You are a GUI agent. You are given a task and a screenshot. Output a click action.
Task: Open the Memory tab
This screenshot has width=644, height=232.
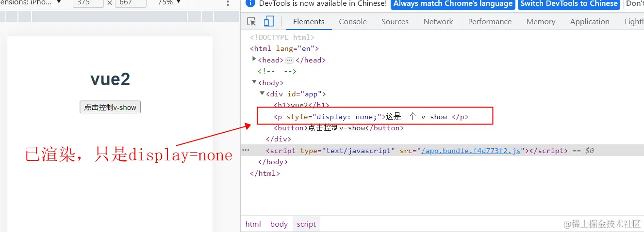pos(541,21)
